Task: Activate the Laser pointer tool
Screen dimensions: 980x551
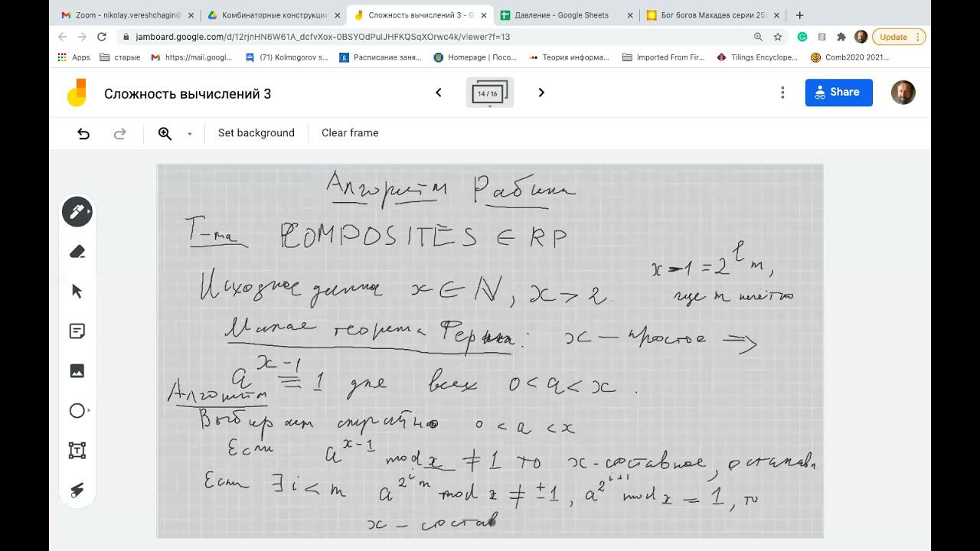Action: point(77,490)
